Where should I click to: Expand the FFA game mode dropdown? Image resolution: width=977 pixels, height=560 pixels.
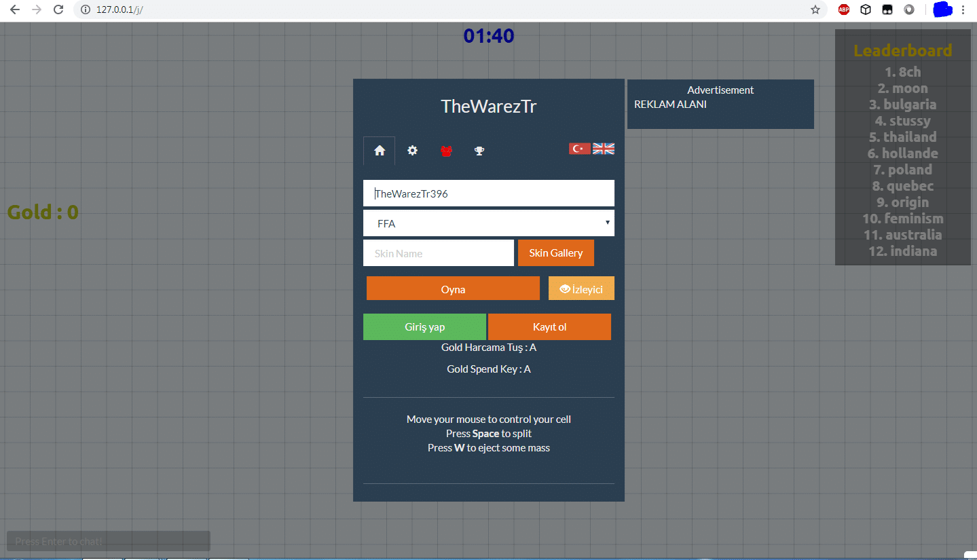(x=489, y=223)
